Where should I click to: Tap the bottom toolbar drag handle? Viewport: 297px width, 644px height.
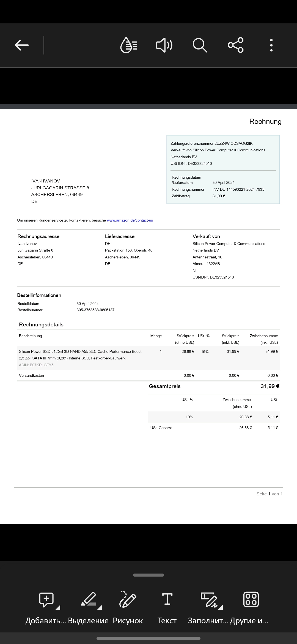(x=148, y=575)
